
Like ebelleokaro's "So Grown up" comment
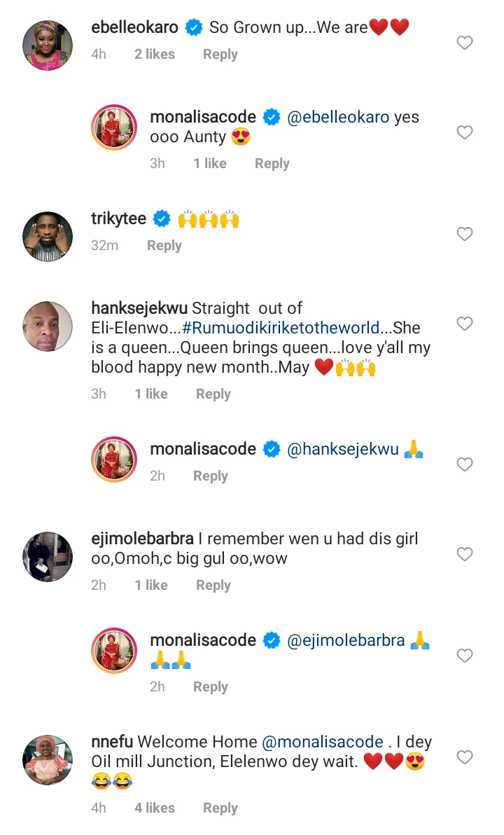point(465,43)
